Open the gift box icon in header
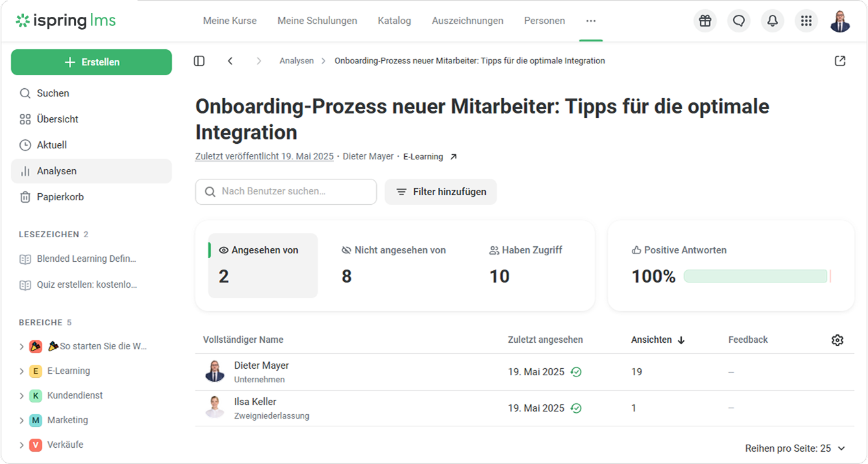This screenshot has height=464, width=868. [x=705, y=21]
